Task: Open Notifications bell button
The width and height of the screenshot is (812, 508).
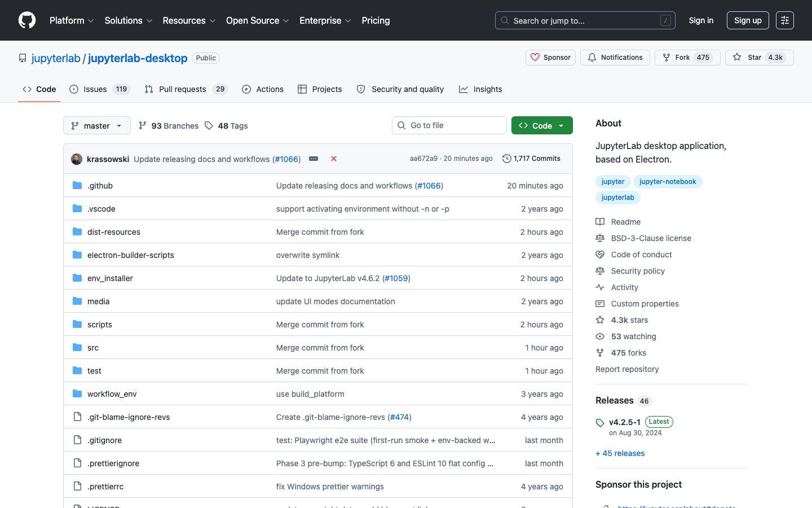Action: [615, 58]
